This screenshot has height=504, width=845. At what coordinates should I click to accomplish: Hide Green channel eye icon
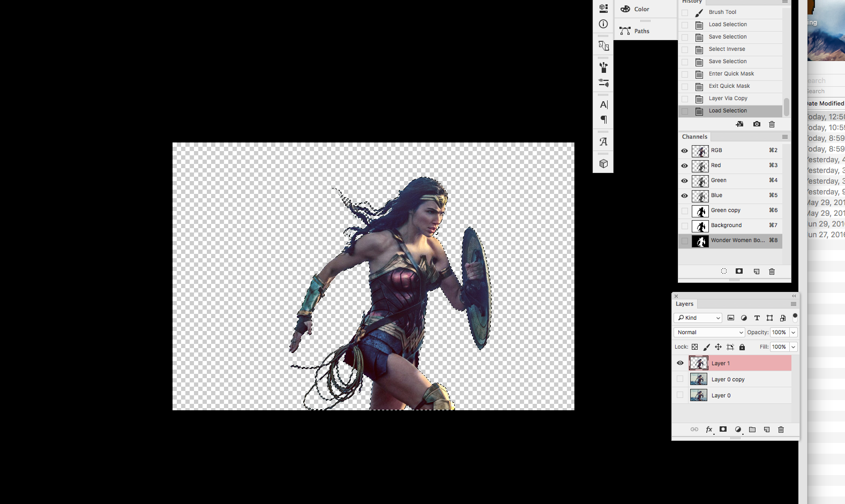click(684, 180)
